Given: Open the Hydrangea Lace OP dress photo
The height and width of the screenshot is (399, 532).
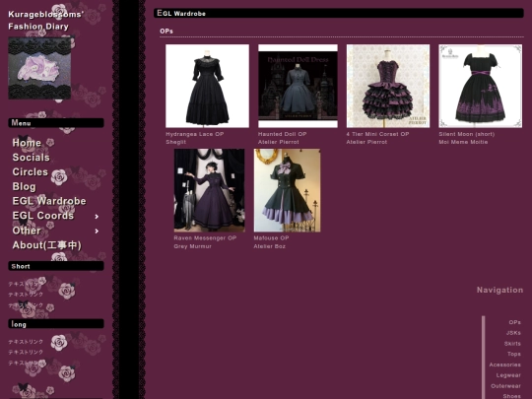Looking at the screenshot, I should [x=207, y=86].
